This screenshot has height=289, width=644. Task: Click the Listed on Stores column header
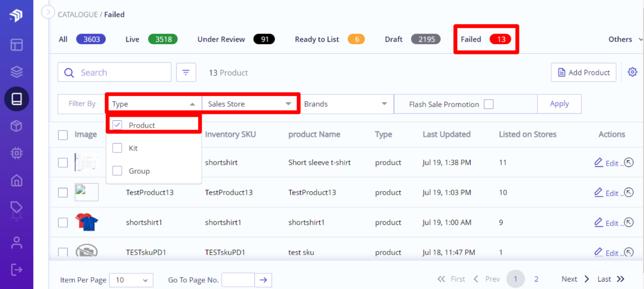(x=527, y=134)
